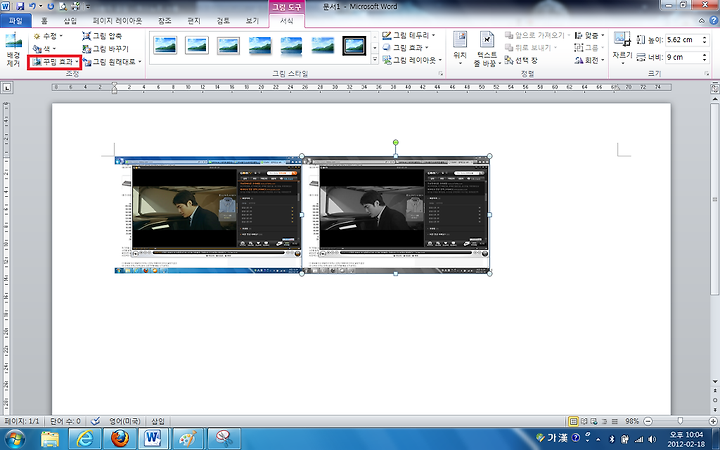720x450 pixels.
Task: Click 그림 원래대로 (Reset Picture)
Action: coord(112,62)
